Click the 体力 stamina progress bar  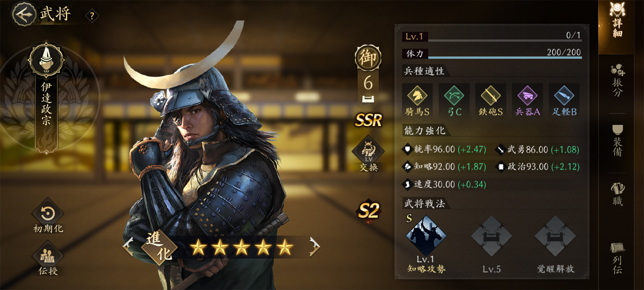492,54
